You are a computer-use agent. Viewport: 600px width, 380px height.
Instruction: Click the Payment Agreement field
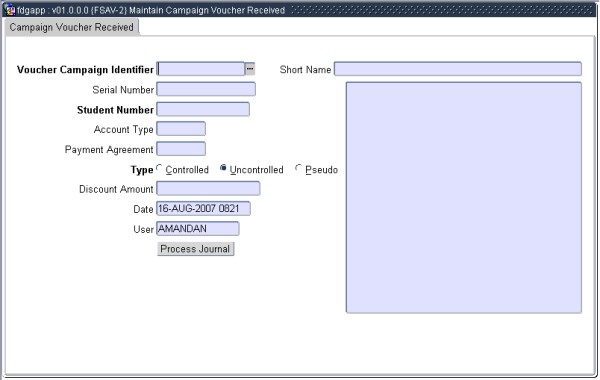coord(181,149)
